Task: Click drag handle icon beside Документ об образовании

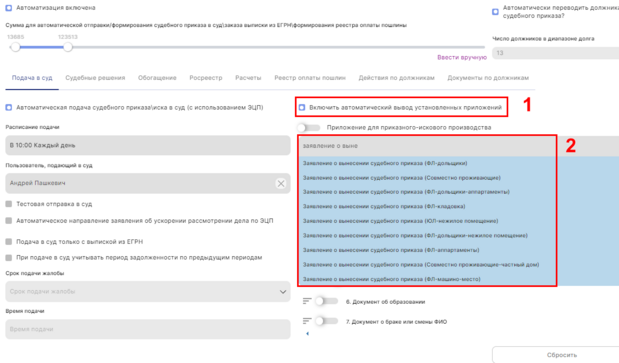Action: [307, 301]
